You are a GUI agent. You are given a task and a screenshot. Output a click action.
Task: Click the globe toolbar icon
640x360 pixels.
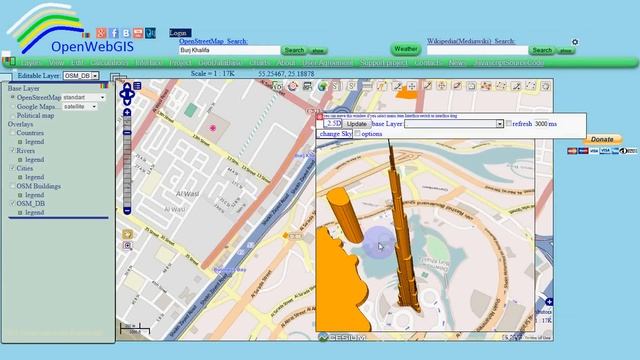(322, 86)
